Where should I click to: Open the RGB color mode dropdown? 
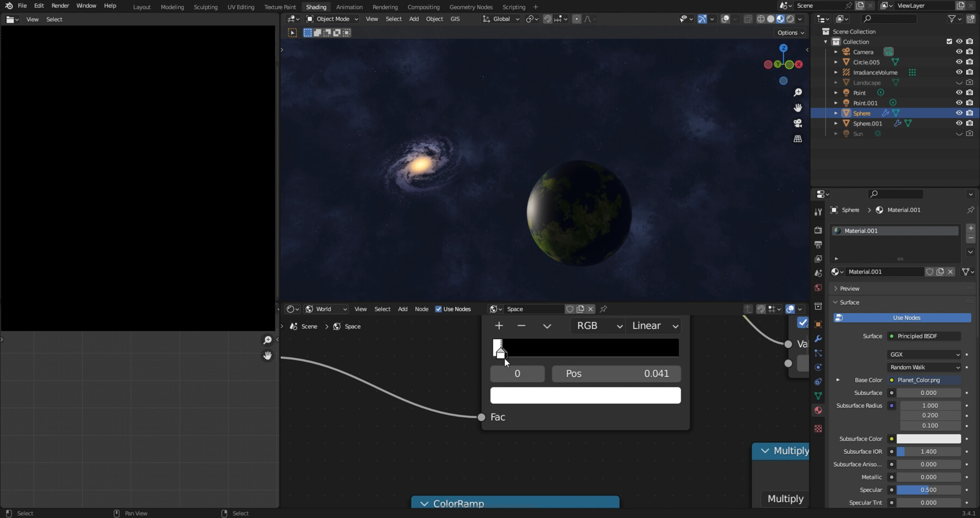pos(597,326)
